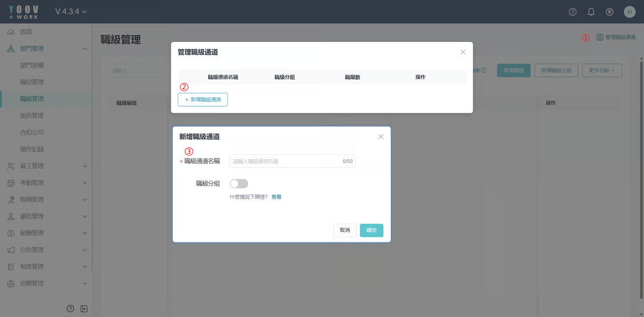Click the help question mark icon in header
This screenshot has width=644, height=317.
point(572,12)
